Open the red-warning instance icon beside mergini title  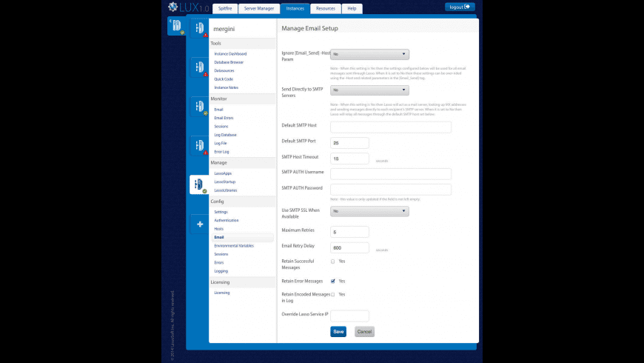(x=199, y=28)
